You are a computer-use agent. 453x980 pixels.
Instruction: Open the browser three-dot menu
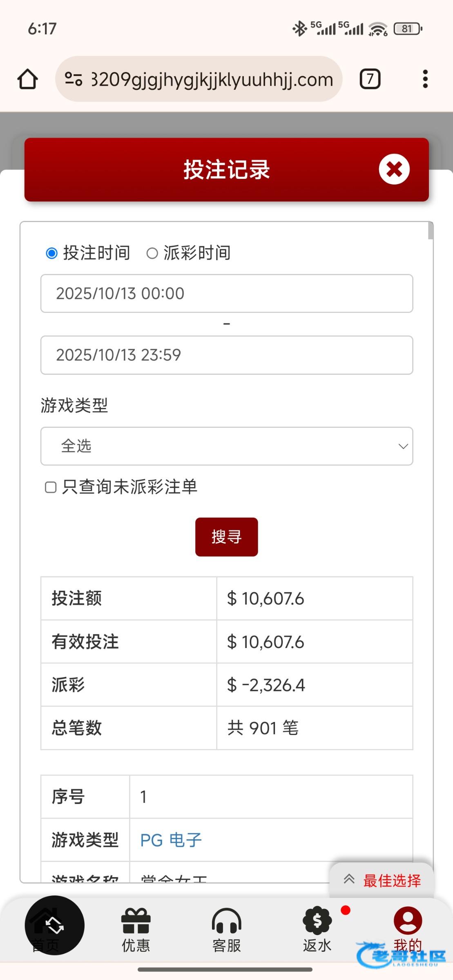pos(425,79)
